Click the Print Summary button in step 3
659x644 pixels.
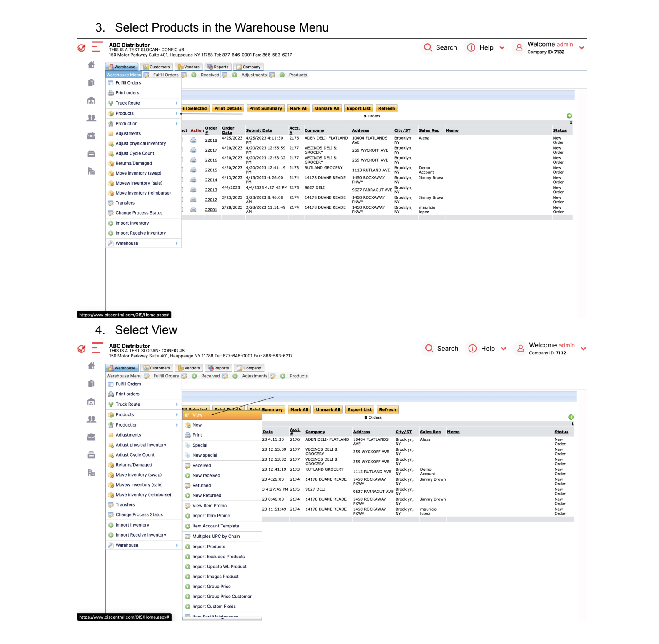[265, 108]
